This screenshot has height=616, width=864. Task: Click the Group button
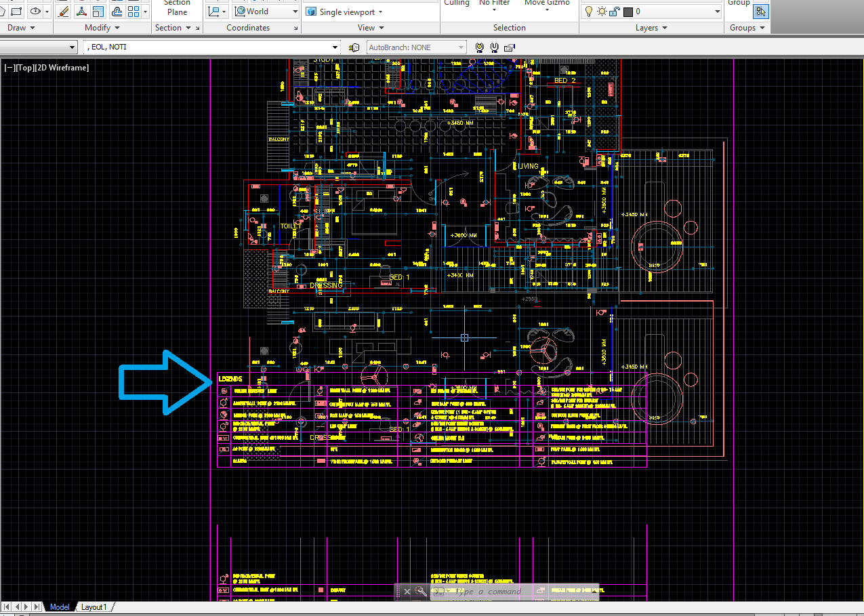pyautogui.click(x=739, y=3)
